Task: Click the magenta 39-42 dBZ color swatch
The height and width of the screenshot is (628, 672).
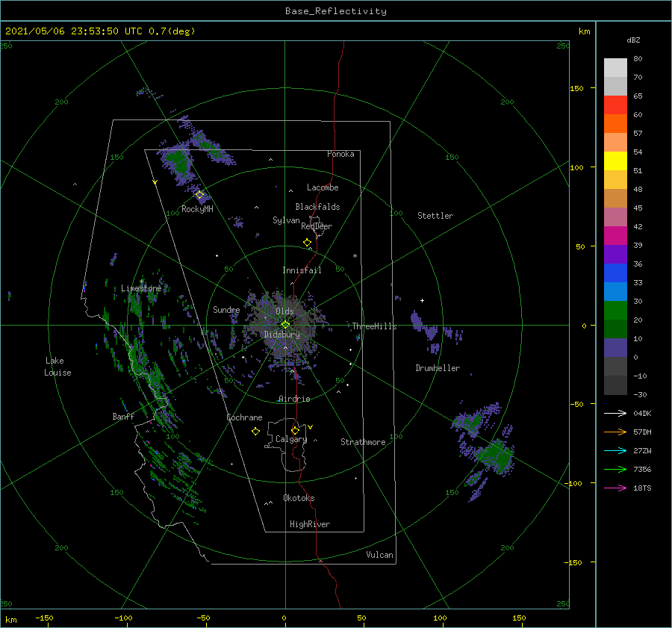Action: [x=615, y=236]
